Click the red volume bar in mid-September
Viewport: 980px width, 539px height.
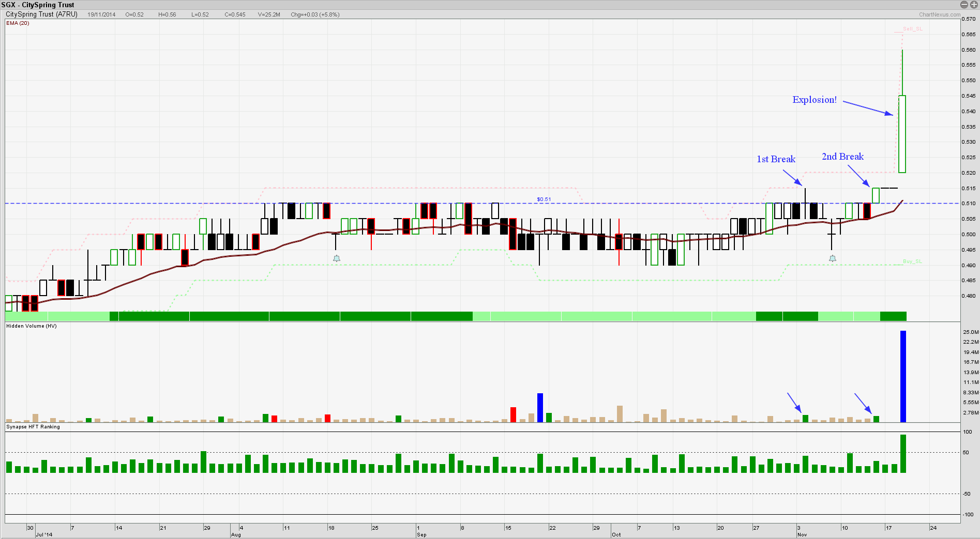coord(513,414)
